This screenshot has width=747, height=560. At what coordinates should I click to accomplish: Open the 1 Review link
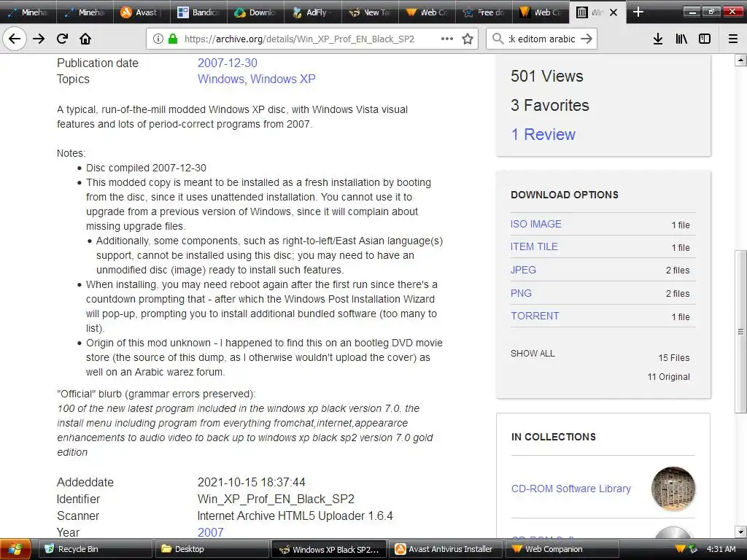[543, 134]
